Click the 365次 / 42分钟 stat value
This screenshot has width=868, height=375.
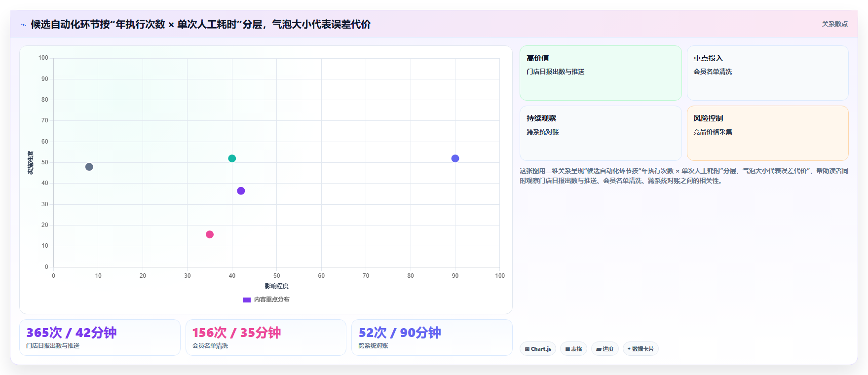pyautogui.click(x=72, y=333)
